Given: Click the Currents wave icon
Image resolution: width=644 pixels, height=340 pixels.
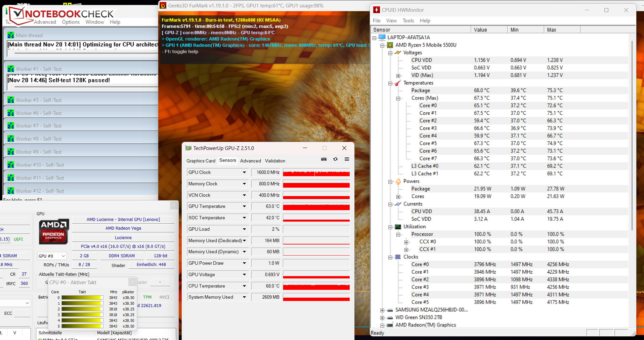Looking at the screenshot, I should pos(398,204).
